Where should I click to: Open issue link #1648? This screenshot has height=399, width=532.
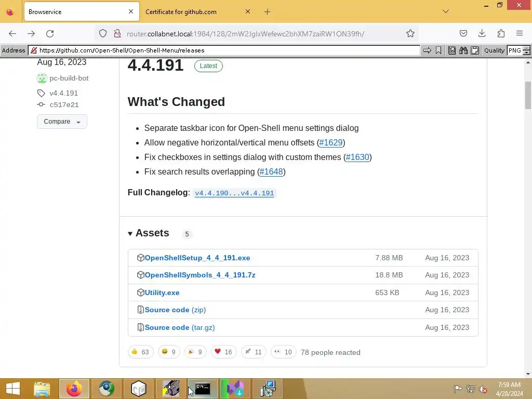271,171
